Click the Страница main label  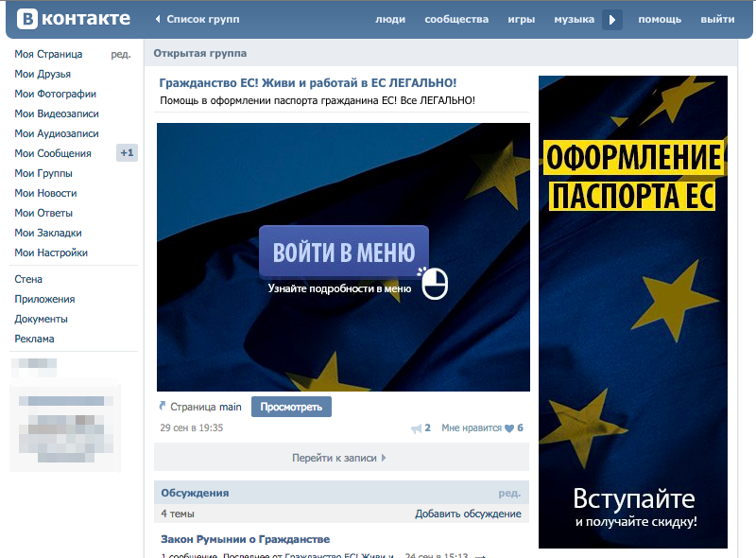(x=206, y=407)
